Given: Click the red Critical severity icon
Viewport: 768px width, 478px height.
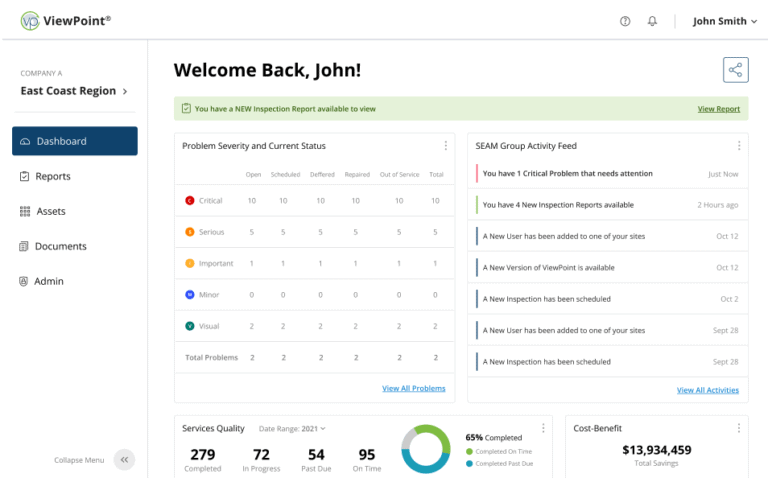Looking at the screenshot, I should point(190,201).
